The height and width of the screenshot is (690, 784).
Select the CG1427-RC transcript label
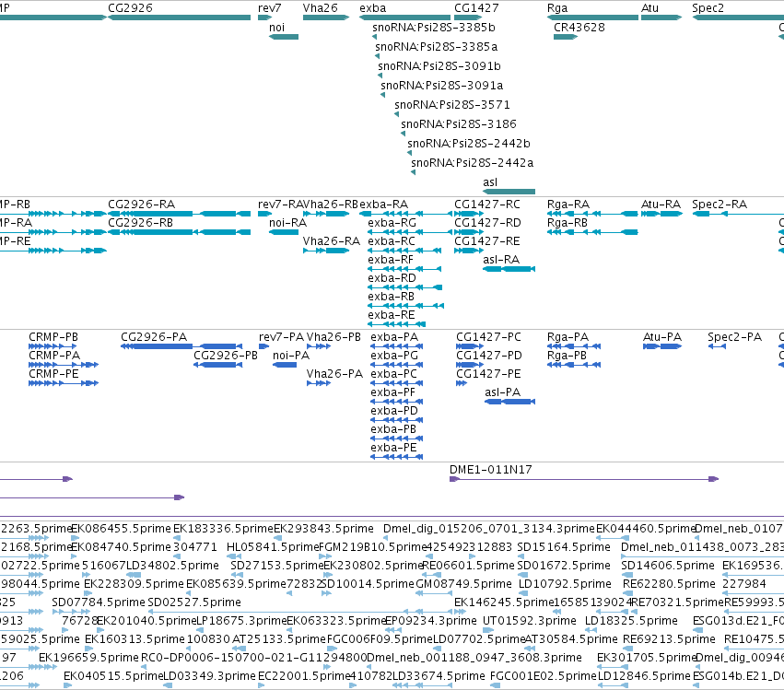point(487,205)
